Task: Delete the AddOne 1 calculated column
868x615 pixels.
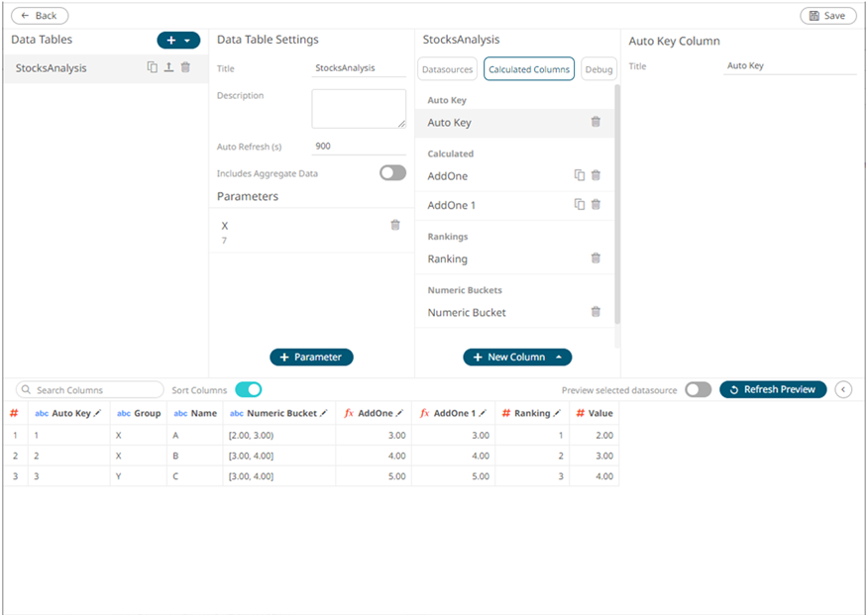Action: (596, 204)
